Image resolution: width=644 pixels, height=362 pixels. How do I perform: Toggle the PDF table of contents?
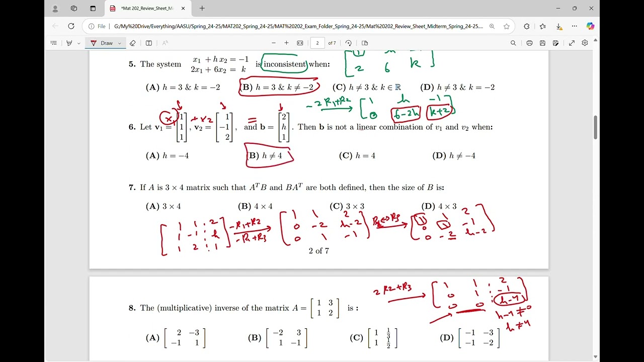54,43
